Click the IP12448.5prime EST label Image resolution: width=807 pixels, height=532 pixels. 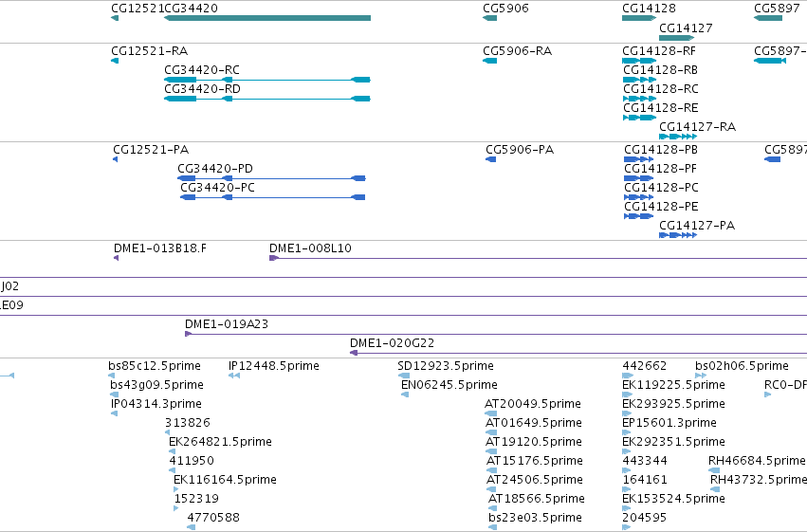pos(274,366)
